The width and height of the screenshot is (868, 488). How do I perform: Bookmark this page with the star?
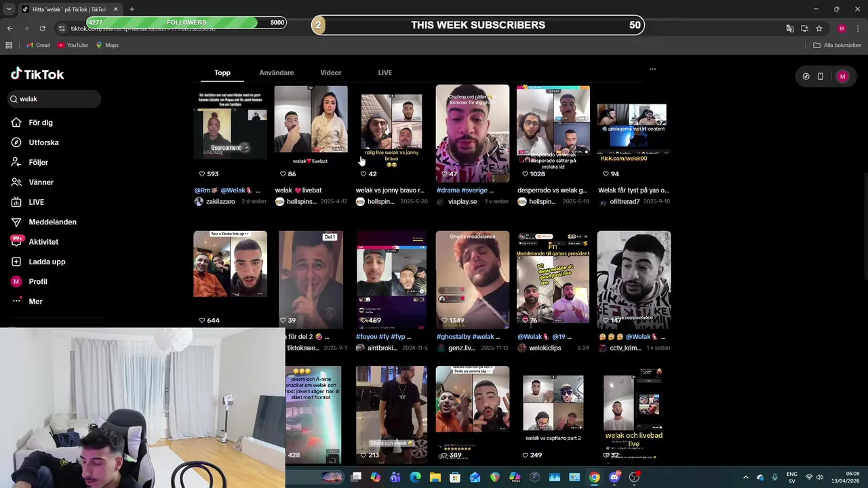point(819,28)
